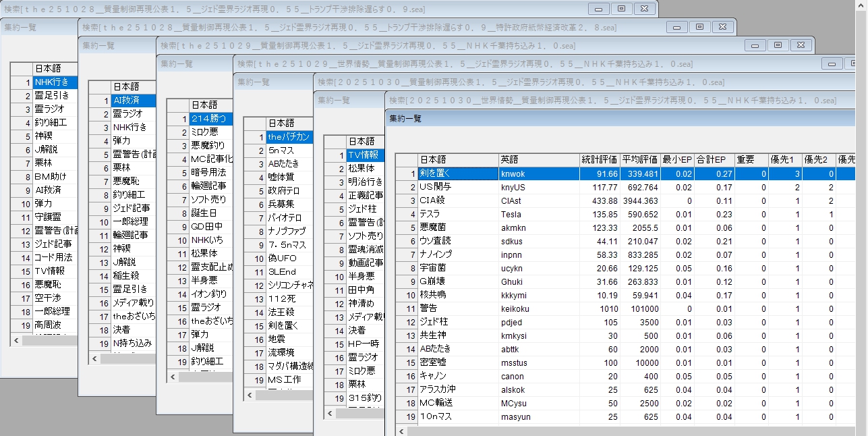This screenshot has width=868, height=436.
Task: Maximize the window titled with 特許政府紙幣経済改革
Action: pyautogui.click(x=699, y=27)
